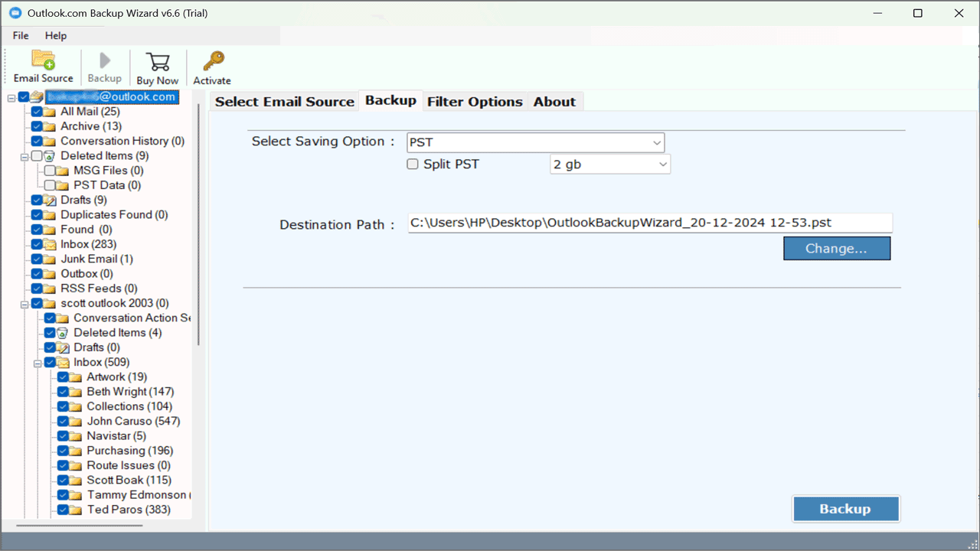Select the Navistar (5) folder
The height and width of the screenshot is (551, 980).
point(116,436)
